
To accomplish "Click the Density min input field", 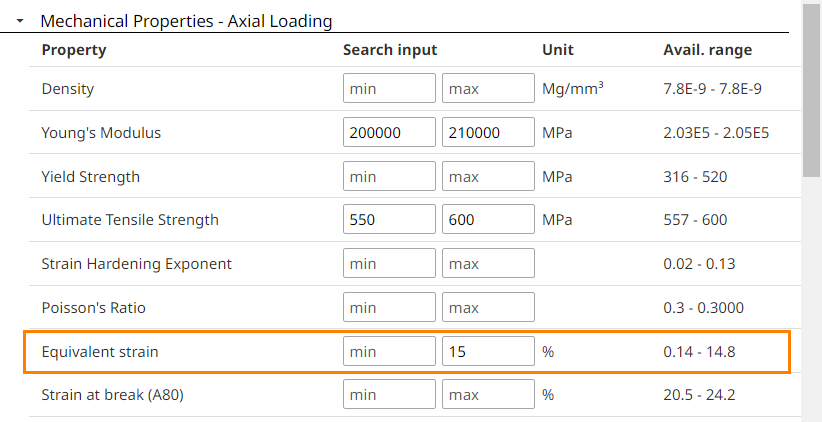I will pyautogui.click(x=389, y=89).
